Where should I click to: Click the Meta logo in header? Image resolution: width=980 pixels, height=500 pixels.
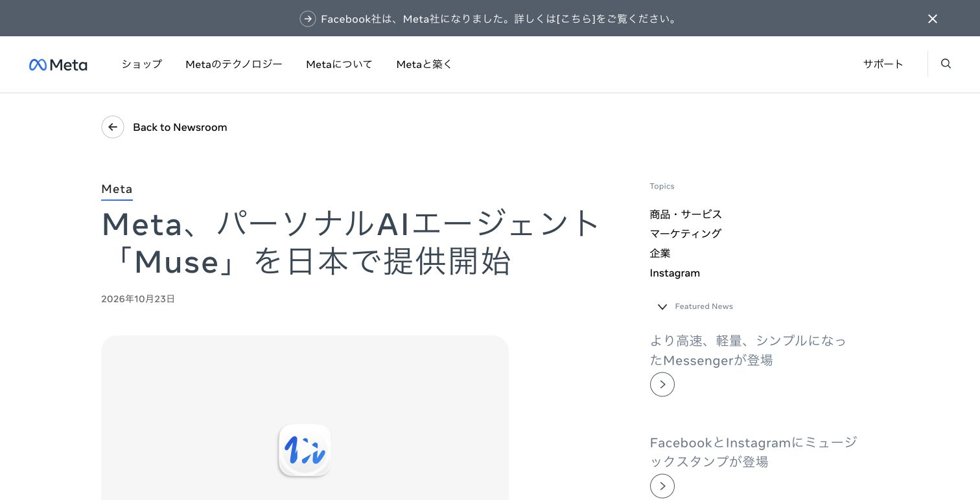click(58, 65)
